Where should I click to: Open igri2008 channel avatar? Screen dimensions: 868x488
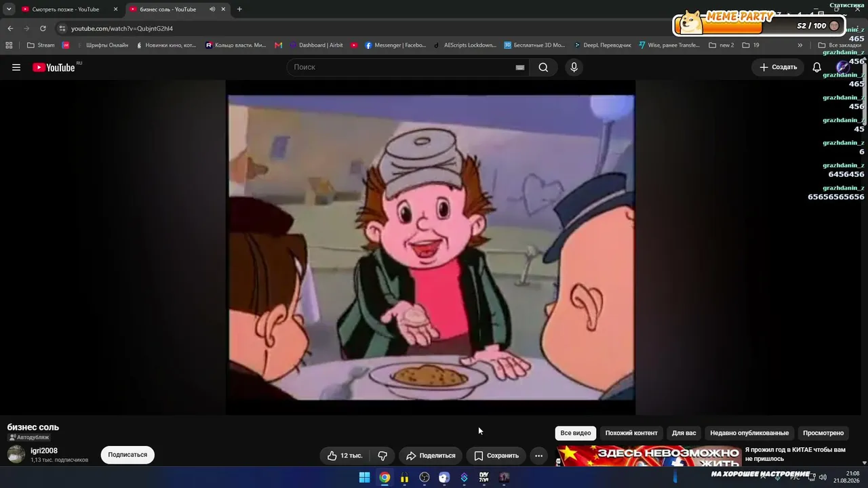(16, 455)
